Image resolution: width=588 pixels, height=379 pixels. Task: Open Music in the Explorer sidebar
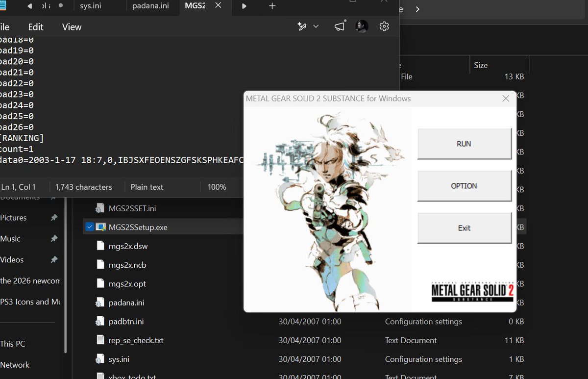(10, 239)
